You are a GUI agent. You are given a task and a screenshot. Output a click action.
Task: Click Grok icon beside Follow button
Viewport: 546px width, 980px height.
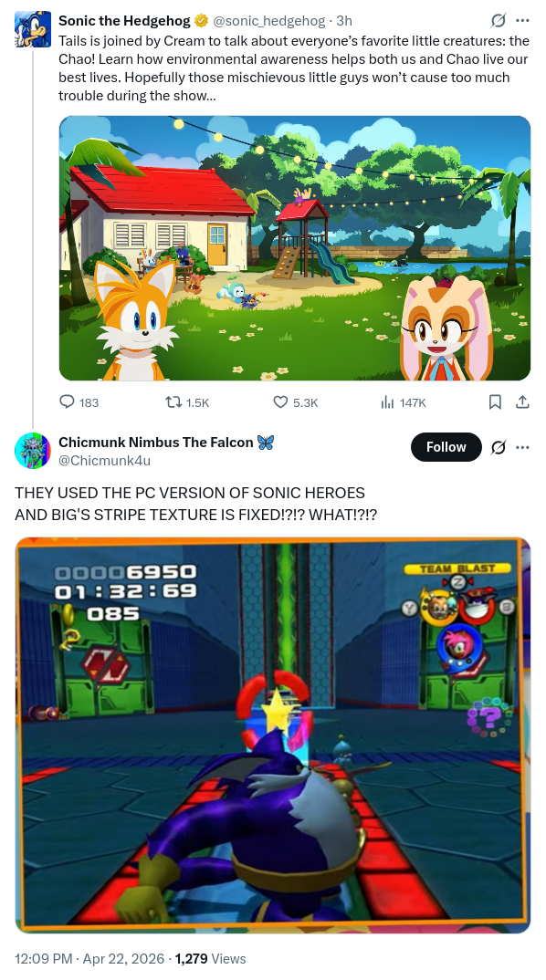(x=498, y=447)
